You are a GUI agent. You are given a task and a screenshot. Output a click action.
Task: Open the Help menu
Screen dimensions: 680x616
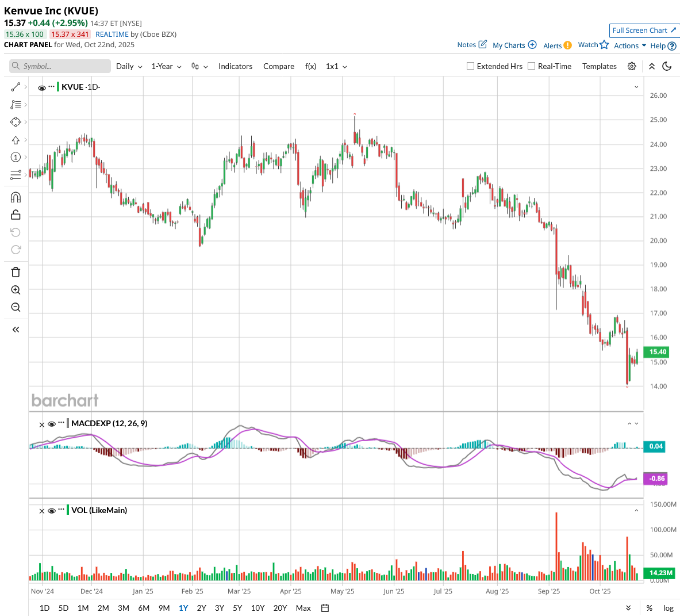[663, 45]
